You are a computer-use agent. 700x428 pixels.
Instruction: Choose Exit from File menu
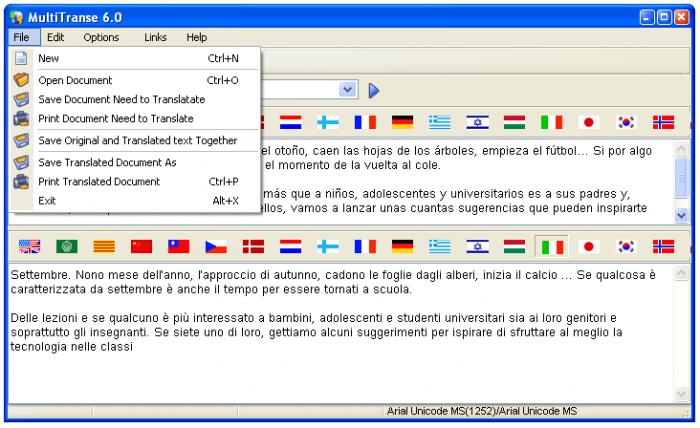click(x=135, y=201)
